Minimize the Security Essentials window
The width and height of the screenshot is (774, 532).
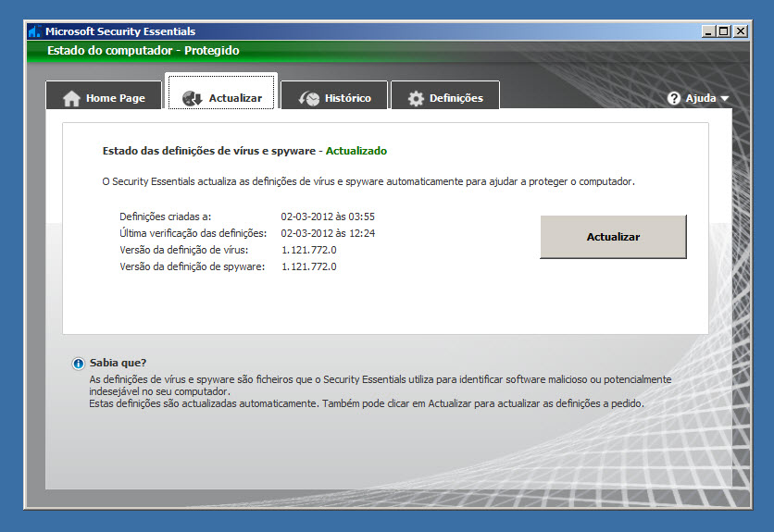(708, 31)
